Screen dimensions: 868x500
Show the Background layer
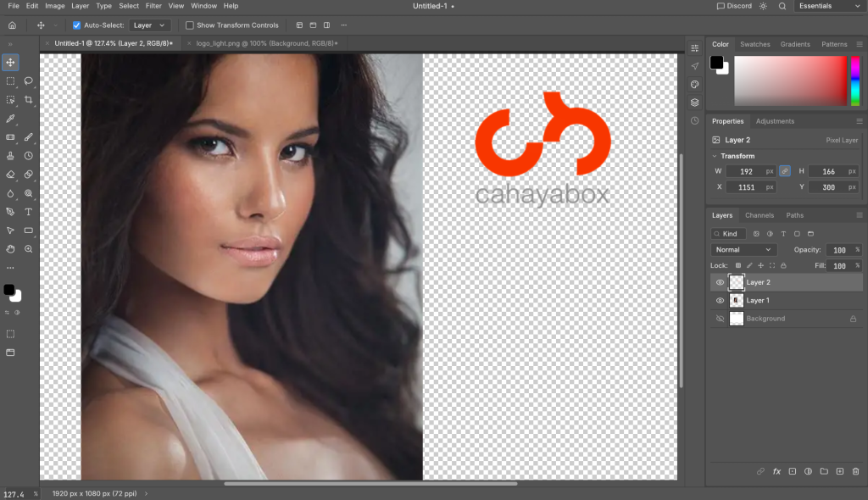coord(720,319)
